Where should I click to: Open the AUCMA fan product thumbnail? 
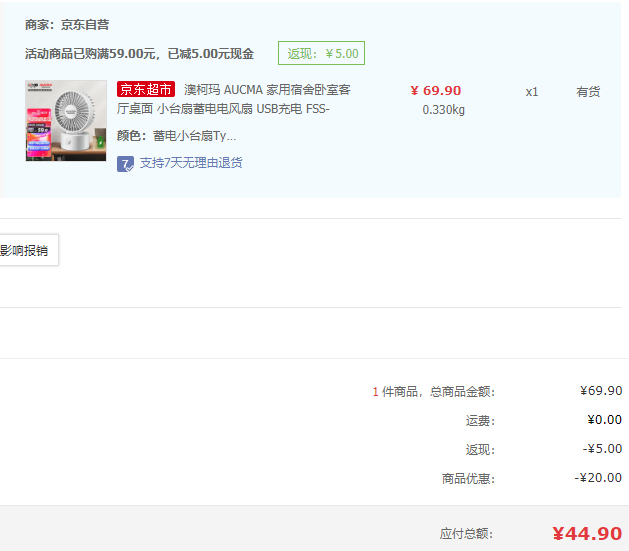click(66, 121)
